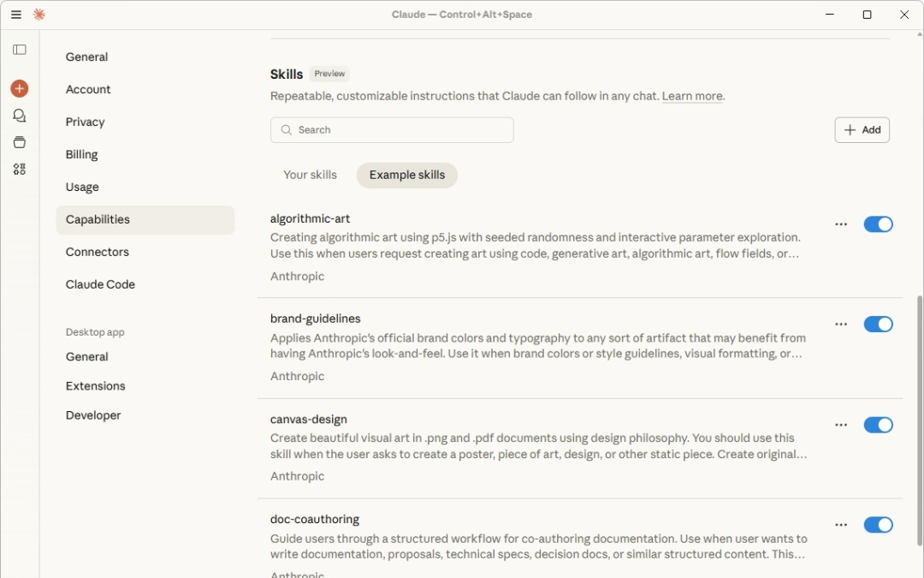Click the Claude starburst logo icon

coord(38,15)
